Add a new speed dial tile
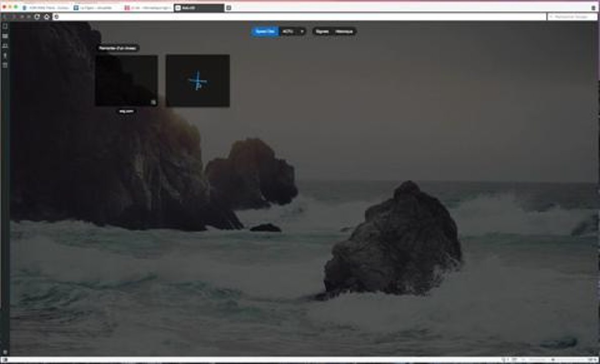 (x=198, y=81)
